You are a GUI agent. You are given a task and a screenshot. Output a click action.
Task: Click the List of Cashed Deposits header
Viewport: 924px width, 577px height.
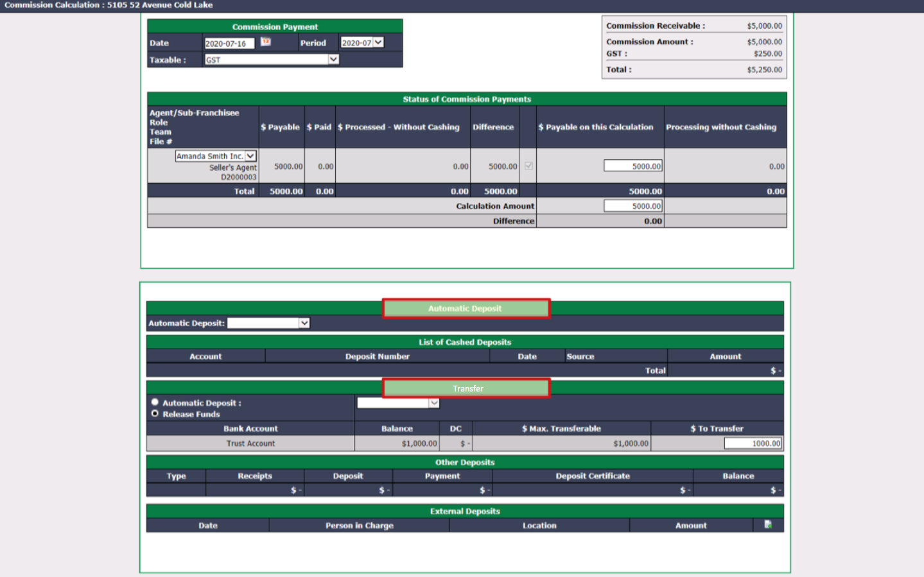point(465,342)
